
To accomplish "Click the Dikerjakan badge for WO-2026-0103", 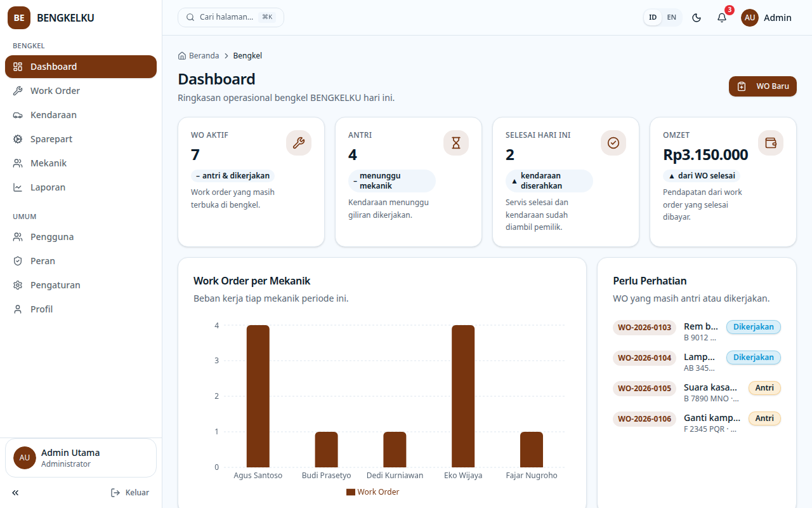I will [x=754, y=327].
